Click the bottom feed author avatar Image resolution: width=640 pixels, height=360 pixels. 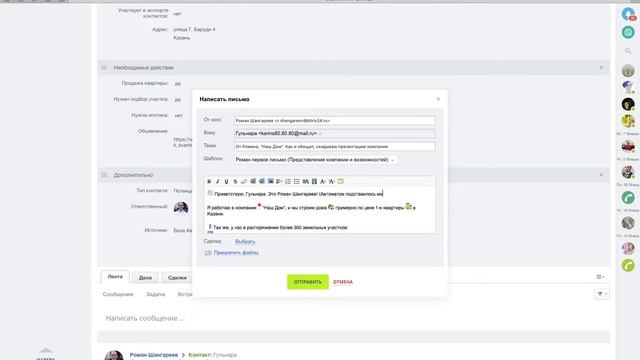[114, 355]
